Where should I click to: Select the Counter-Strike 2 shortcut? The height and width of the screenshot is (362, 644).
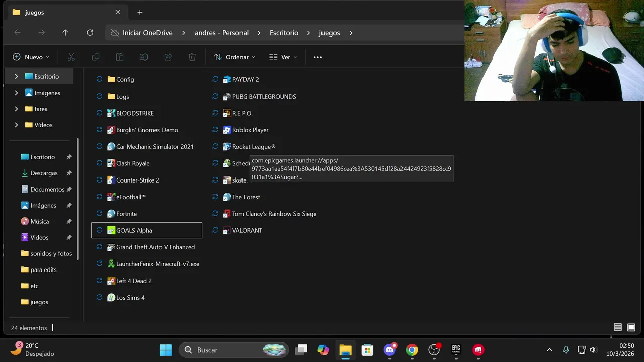tap(133, 180)
